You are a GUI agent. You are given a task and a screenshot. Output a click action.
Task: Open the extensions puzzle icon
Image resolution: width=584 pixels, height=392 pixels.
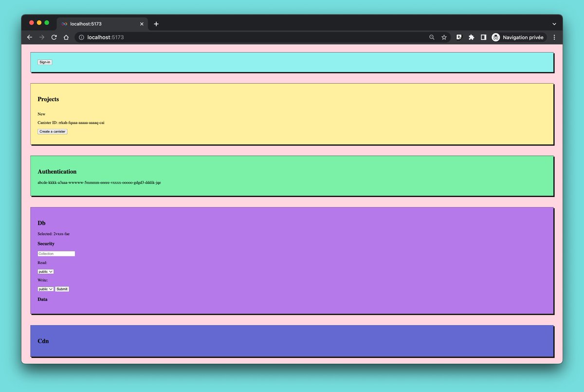point(471,37)
